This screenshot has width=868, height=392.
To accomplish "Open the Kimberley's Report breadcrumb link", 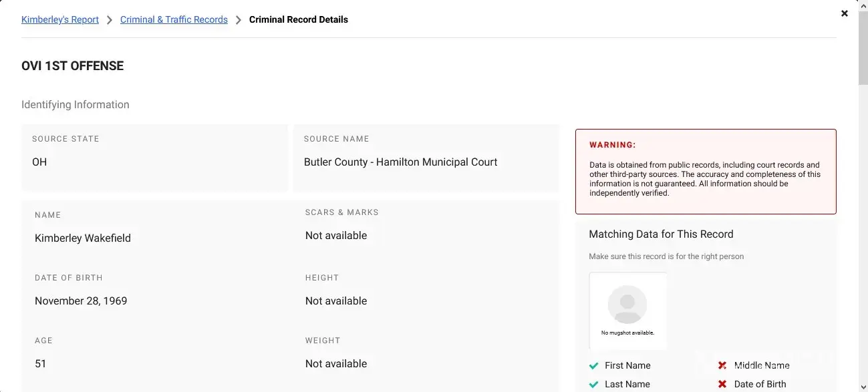I will tap(60, 20).
